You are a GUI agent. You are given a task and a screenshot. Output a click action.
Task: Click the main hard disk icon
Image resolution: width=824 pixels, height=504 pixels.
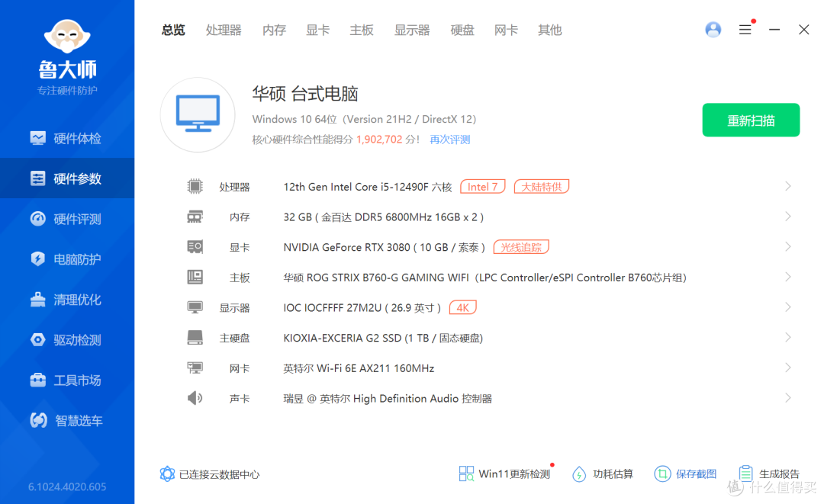[x=195, y=338]
